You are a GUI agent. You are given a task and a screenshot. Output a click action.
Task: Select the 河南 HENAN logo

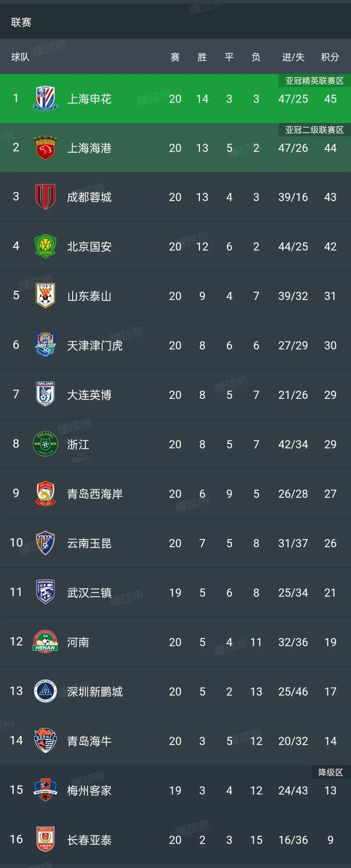coord(45,642)
